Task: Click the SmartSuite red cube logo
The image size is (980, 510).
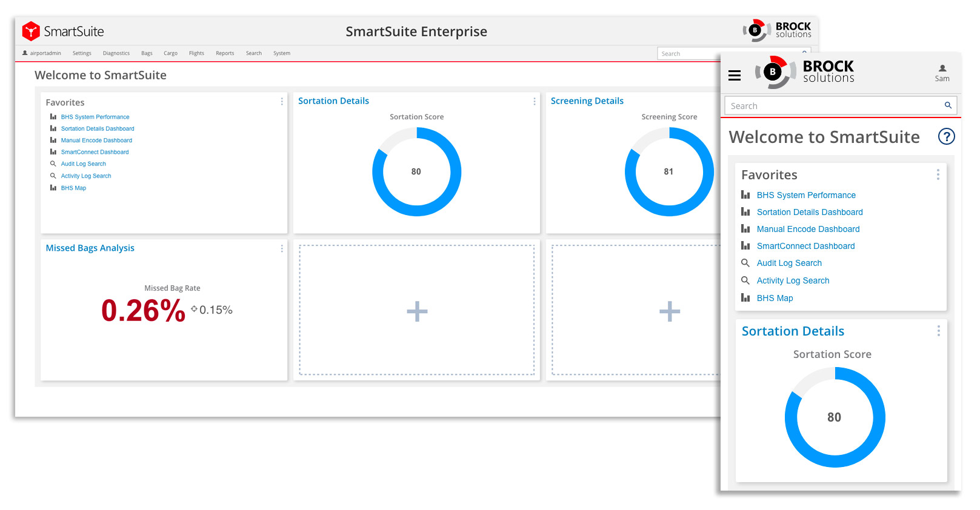Action: pos(31,31)
